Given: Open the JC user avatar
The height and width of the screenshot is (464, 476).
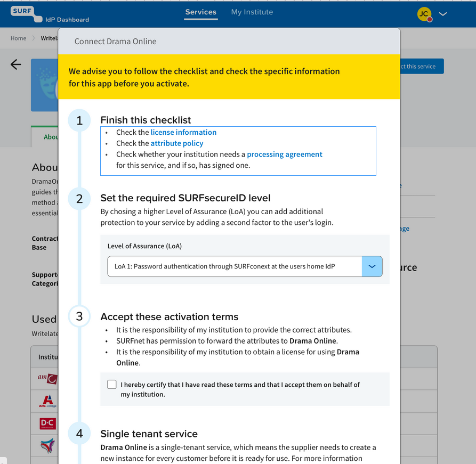Looking at the screenshot, I should (x=424, y=14).
